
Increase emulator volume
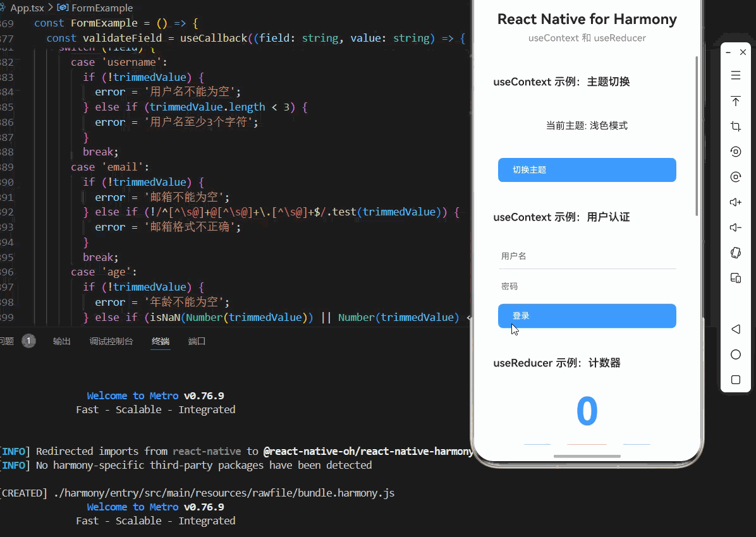736,202
